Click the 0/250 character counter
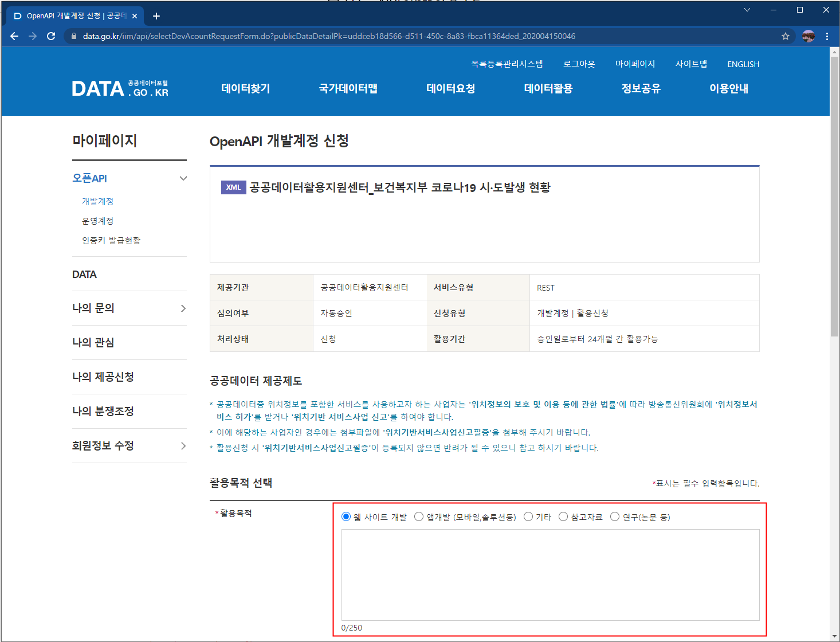 tap(352, 628)
